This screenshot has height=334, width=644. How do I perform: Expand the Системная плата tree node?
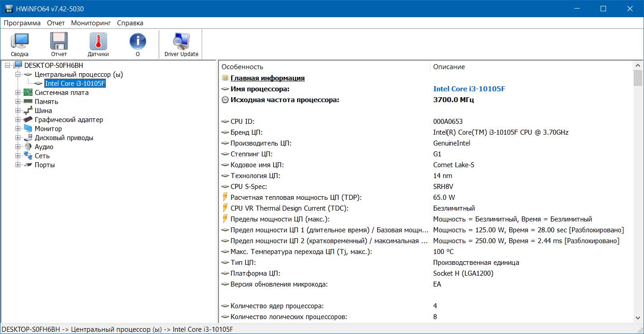coord(18,93)
